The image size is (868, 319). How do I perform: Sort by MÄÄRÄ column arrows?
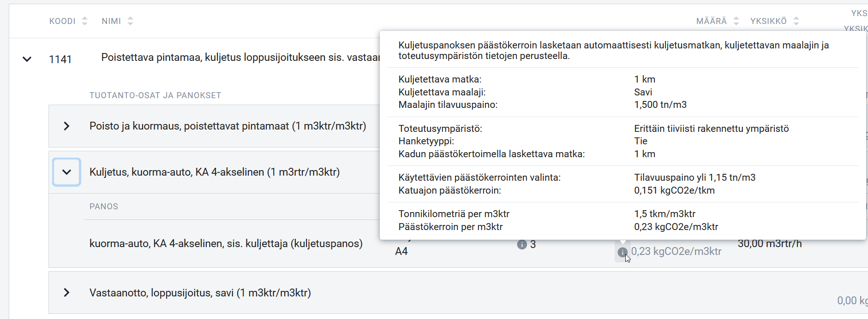(x=736, y=21)
